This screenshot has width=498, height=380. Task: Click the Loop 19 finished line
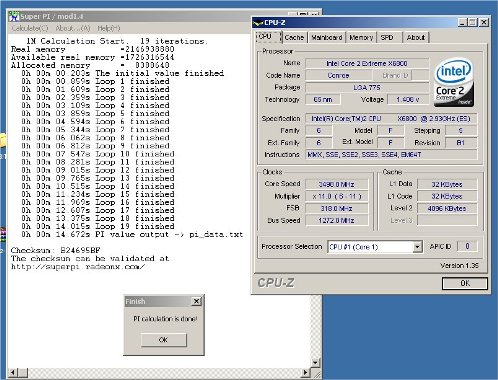tap(98, 226)
